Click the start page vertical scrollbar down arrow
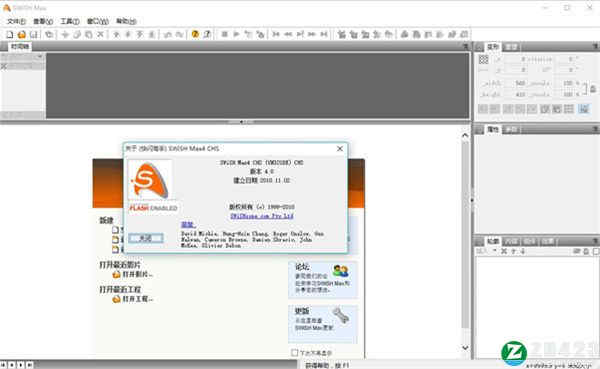Image resolution: width=600 pixels, height=369 pixels. pyautogui.click(x=465, y=348)
